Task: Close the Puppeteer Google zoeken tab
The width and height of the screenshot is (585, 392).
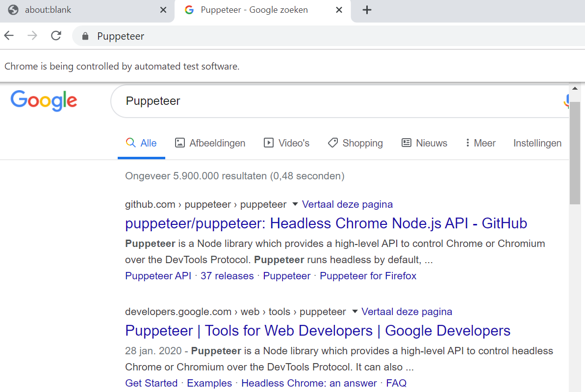Action: (x=339, y=10)
